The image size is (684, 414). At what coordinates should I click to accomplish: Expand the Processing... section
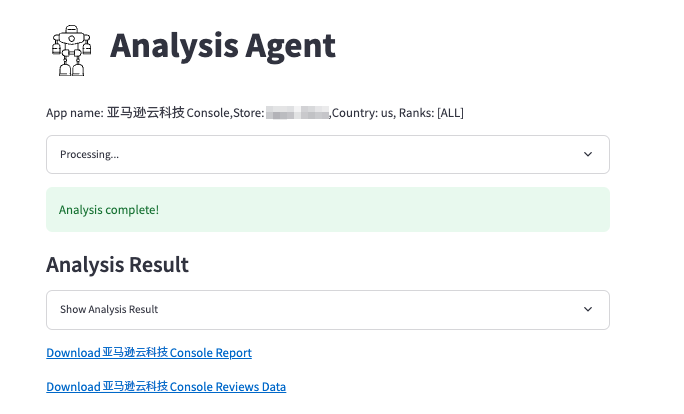pyautogui.click(x=328, y=154)
